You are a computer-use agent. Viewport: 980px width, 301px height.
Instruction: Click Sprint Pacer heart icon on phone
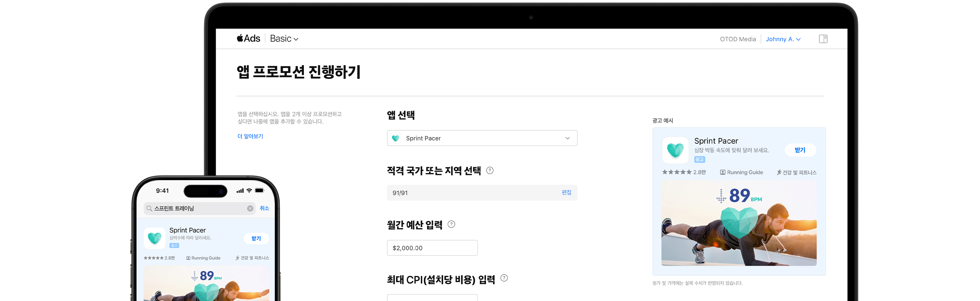pos(154,238)
